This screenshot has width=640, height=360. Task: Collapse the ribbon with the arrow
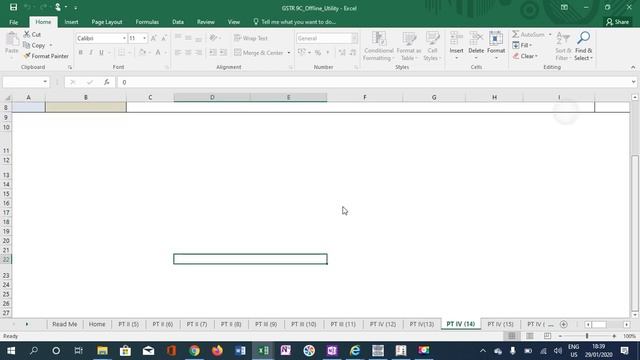[x=633, y=67]
